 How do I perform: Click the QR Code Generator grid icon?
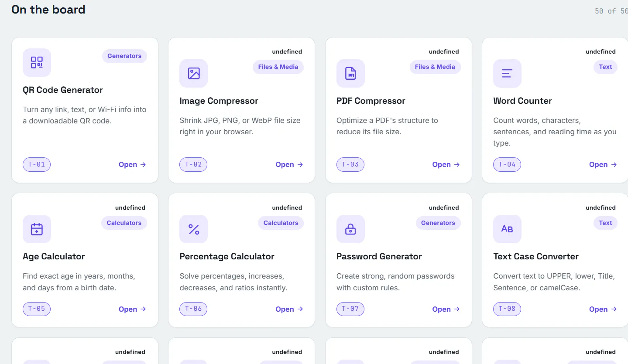pyautogui.click(x=37, y=62)
